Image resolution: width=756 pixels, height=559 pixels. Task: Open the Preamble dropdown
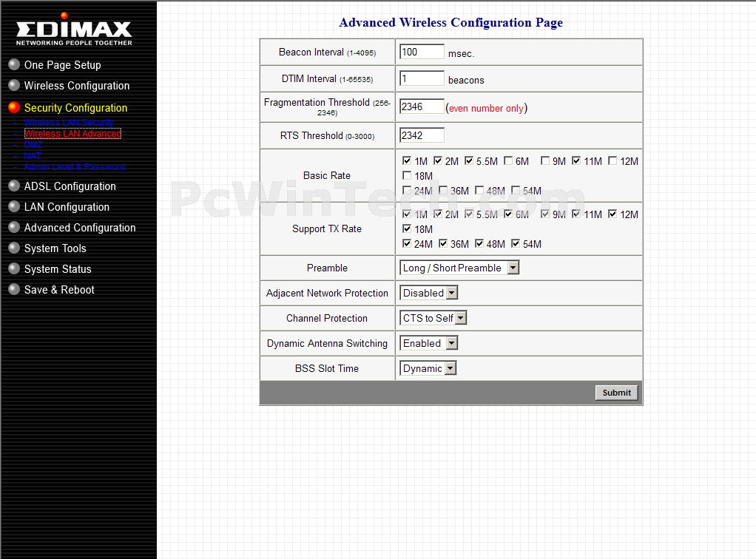click(x=459, y=268)
